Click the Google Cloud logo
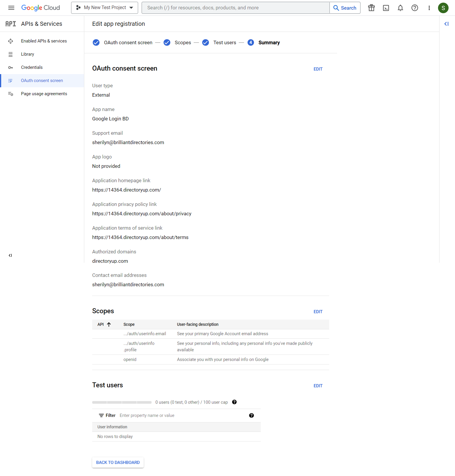This screenshot has width=455, height=476. click(41, 8)
